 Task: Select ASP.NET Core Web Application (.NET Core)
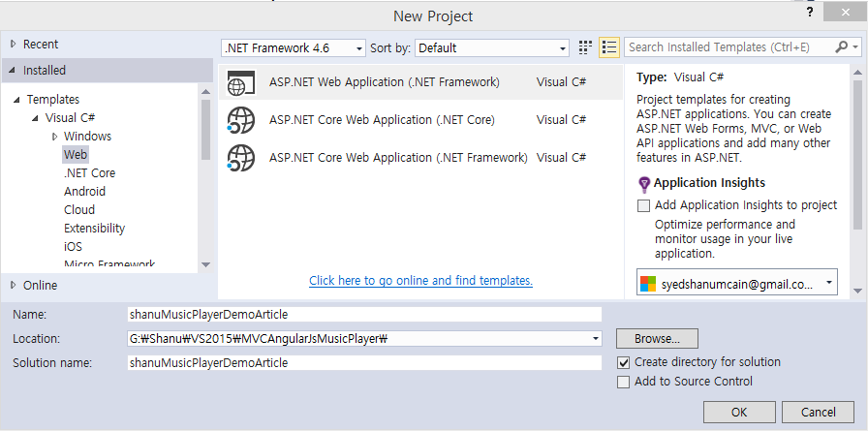coord(420,120)
